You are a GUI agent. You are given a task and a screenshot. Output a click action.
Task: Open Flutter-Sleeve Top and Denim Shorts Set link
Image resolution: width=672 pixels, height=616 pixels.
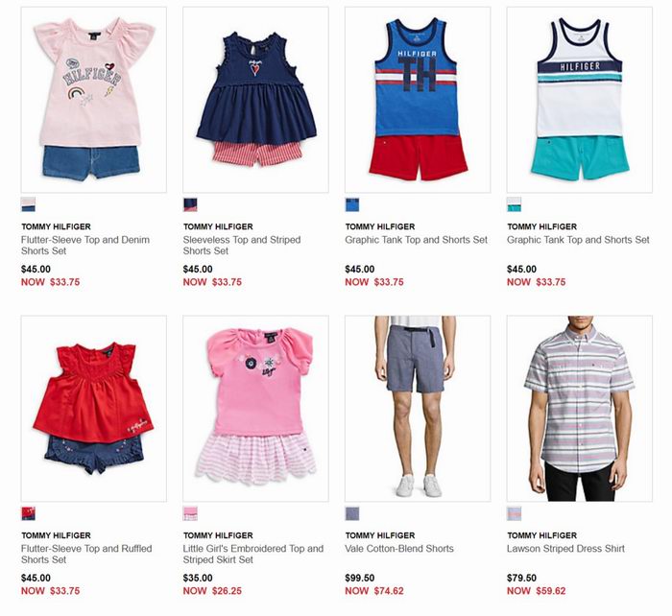pyautogui.click(x=85, y=246)
